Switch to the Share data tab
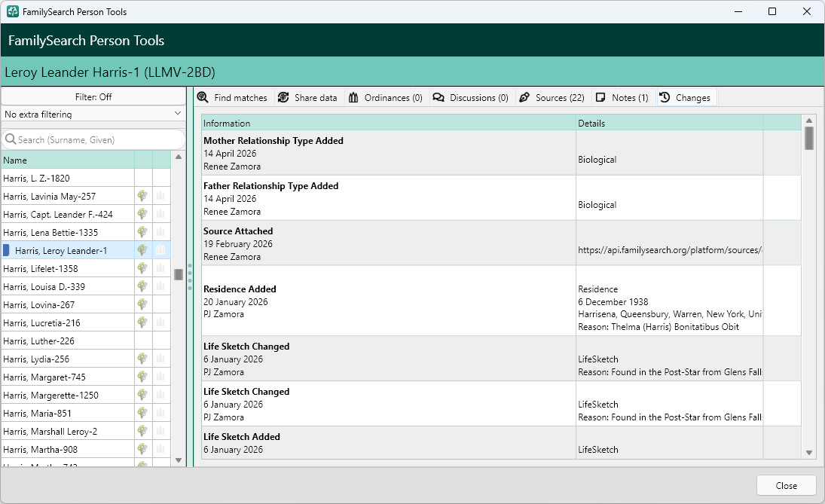 307,97
